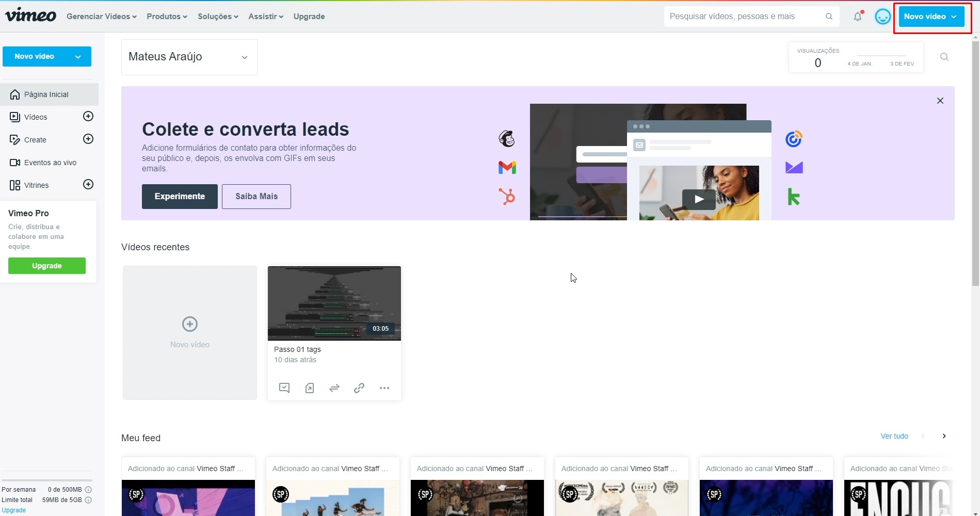Click the Vimeo logo
Viewport: 980px width, 516px height.
(30, 15)
